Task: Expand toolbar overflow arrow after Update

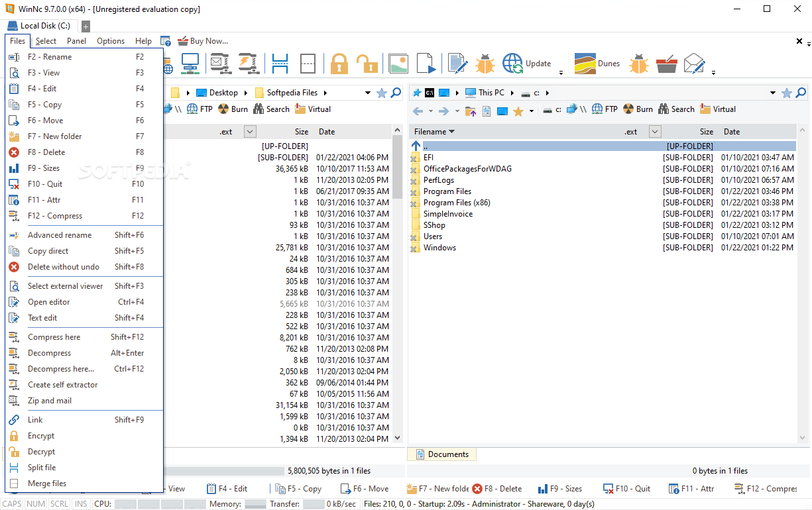Action: point(561,72)
